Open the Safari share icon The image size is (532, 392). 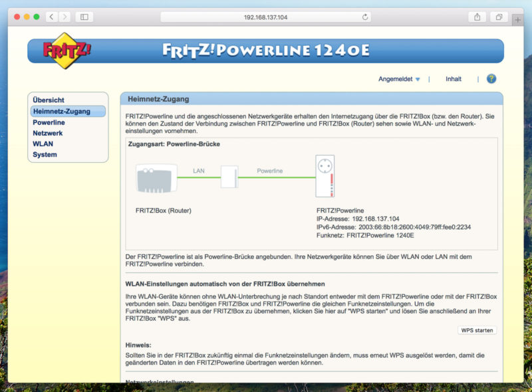click(477, 17)
